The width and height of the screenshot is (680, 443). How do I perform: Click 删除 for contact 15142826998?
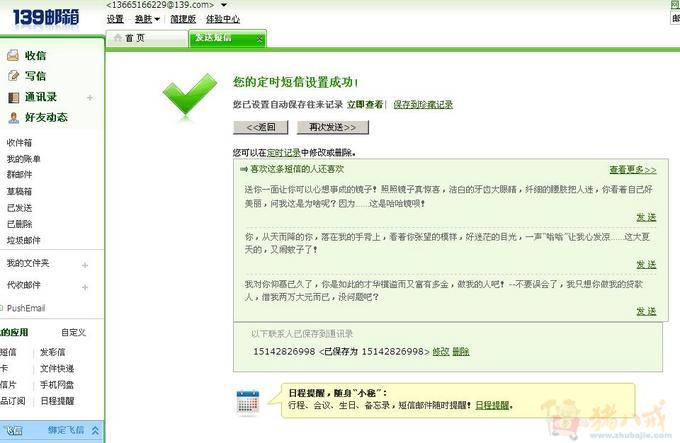point(461,352)
